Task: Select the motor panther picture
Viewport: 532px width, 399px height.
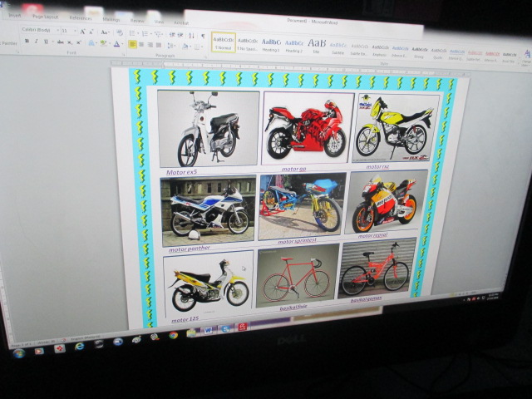Action: click(x=209, y=210)
